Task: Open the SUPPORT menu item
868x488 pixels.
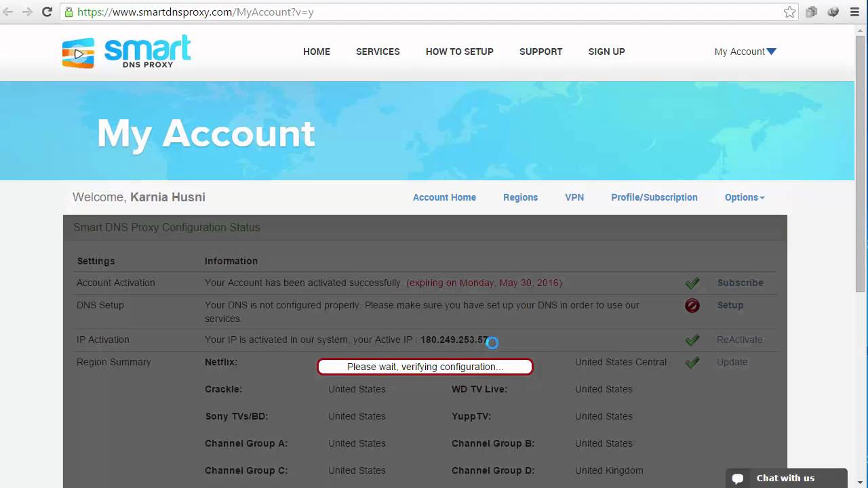Action: point(540,52)
